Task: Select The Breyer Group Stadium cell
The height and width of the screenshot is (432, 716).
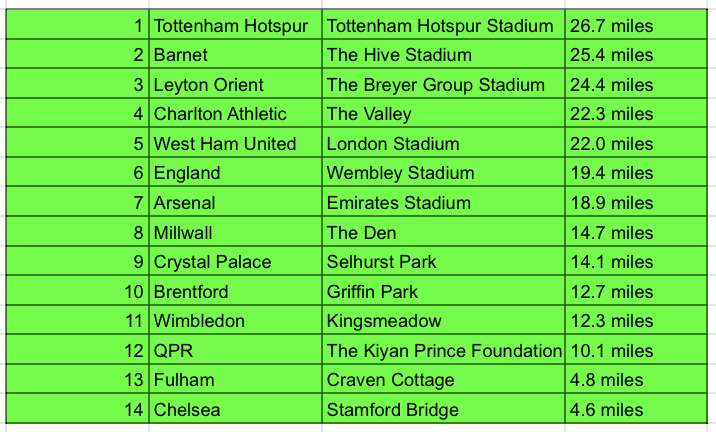Action: coord(443,84)
